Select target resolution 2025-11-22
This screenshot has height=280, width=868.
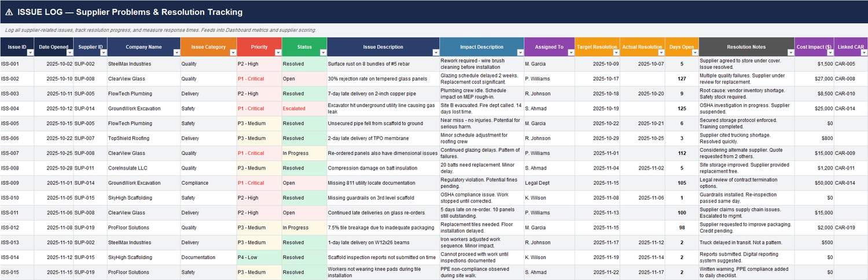[x=597, y=272]
